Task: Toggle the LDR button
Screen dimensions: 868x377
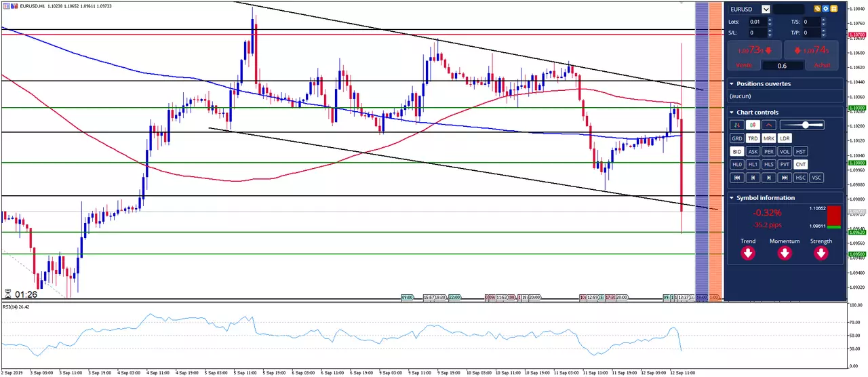Action: (x=785, y=138)
